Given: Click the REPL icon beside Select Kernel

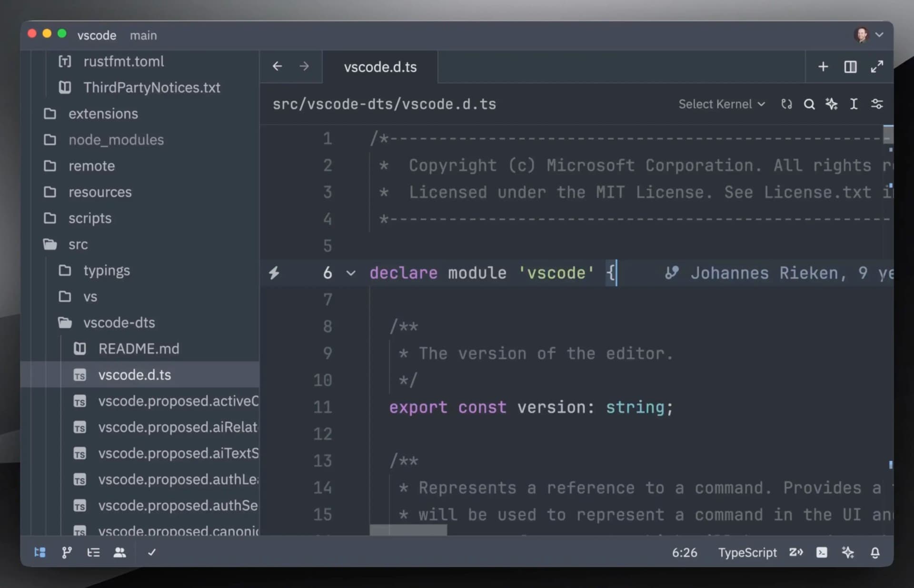Looking at the screenshot, I should click(786, 104).
